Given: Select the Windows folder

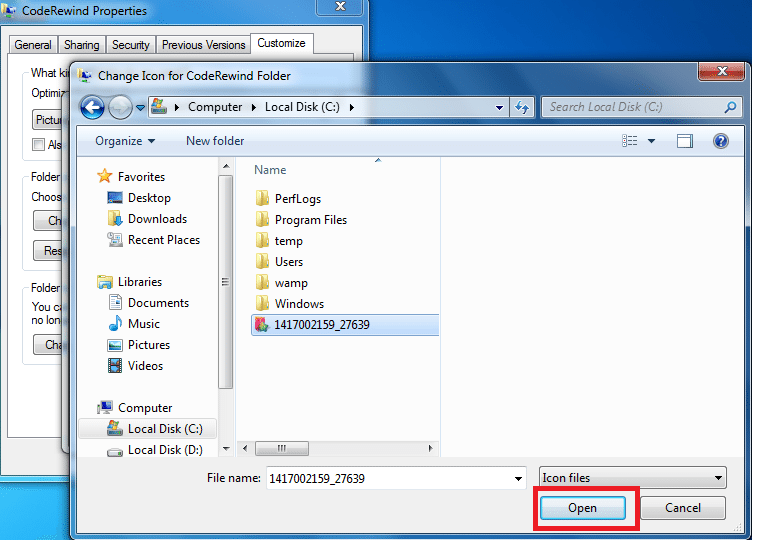Looking at the screenshot, I should [299, 304].
